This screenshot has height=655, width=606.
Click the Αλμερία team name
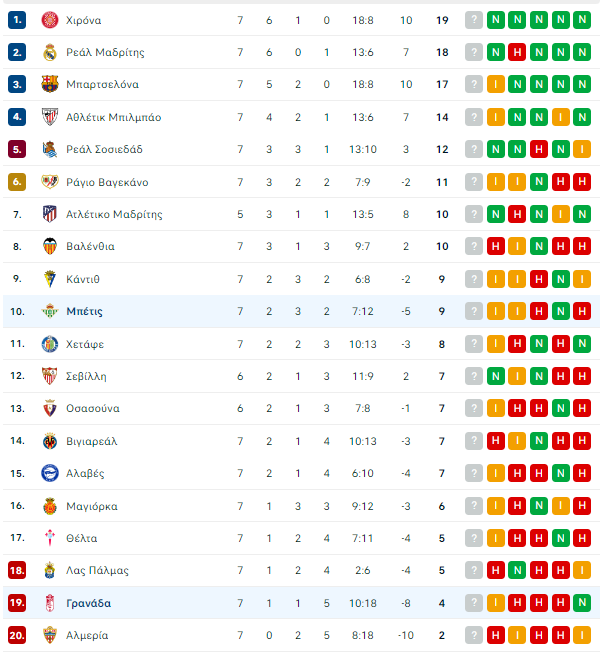point(87,635)
